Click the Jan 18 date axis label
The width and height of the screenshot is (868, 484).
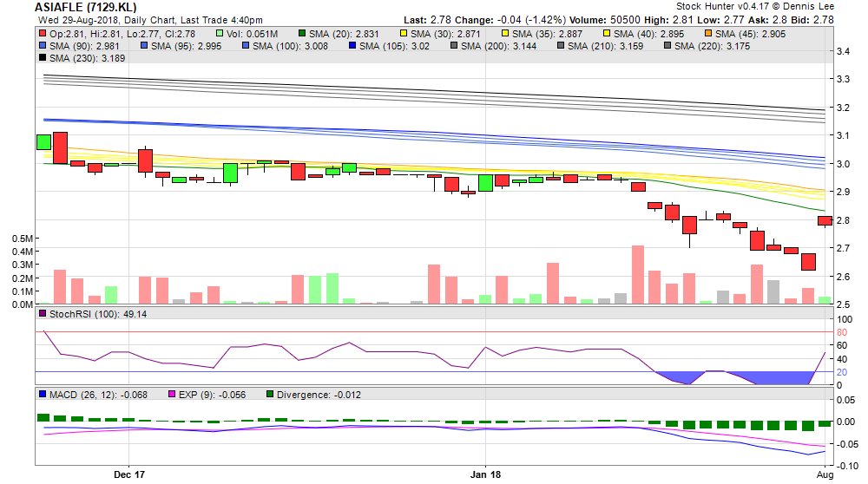click(485, 474)
